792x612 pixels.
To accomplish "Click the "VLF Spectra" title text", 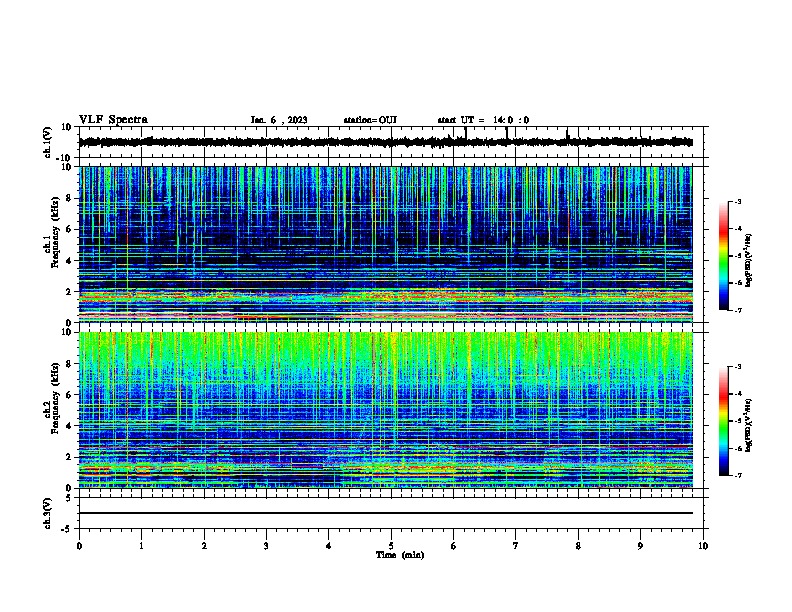I will click(x=113, y=119).
